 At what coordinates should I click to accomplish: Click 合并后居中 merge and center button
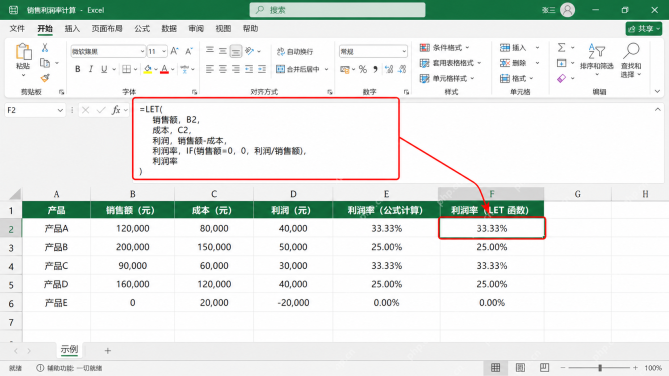[x=298, y=69]
